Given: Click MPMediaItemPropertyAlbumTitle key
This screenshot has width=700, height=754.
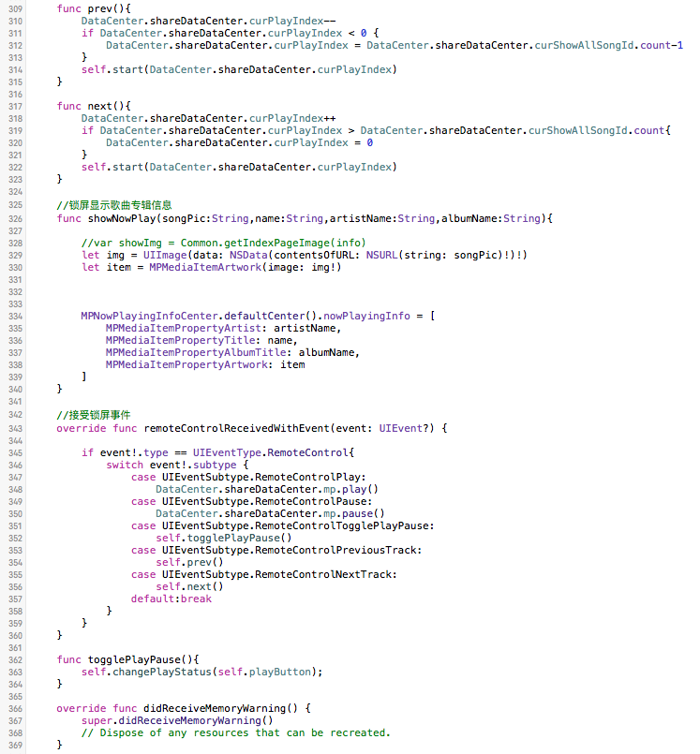Looking at the screenshot, I should point(196,352).
